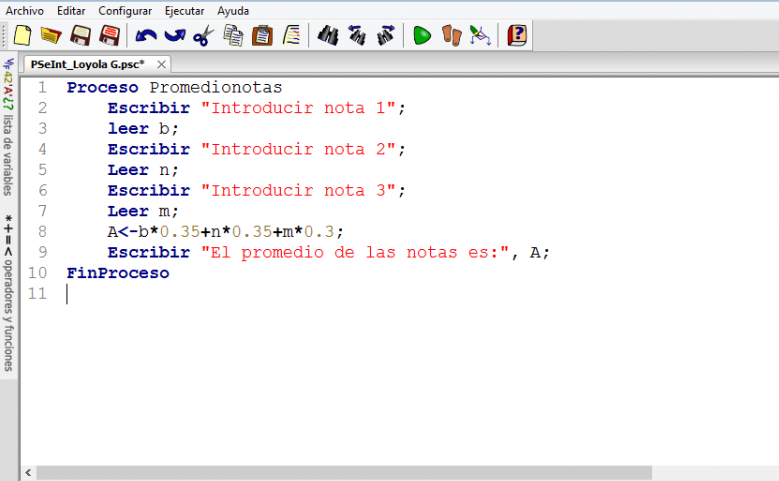This screenshot has width=779, height=481.
Task: Open the Archivo menu
Action: pos(25,11)
